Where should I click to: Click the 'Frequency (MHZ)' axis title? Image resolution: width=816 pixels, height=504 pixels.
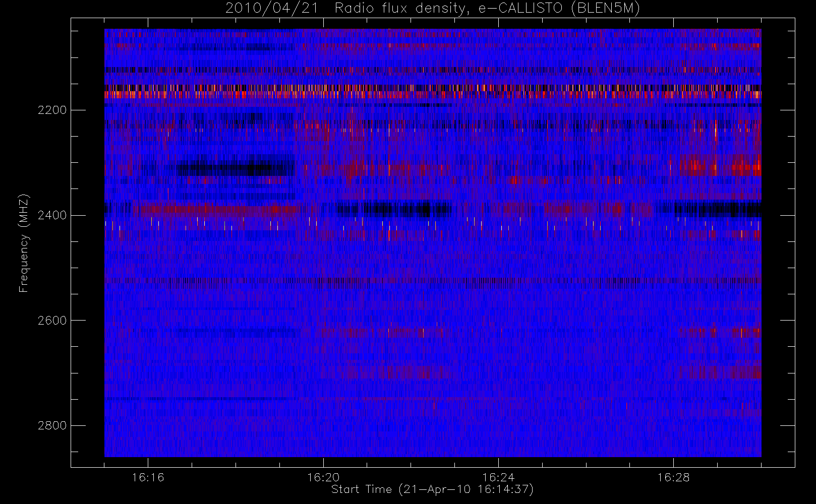[24, 243]
